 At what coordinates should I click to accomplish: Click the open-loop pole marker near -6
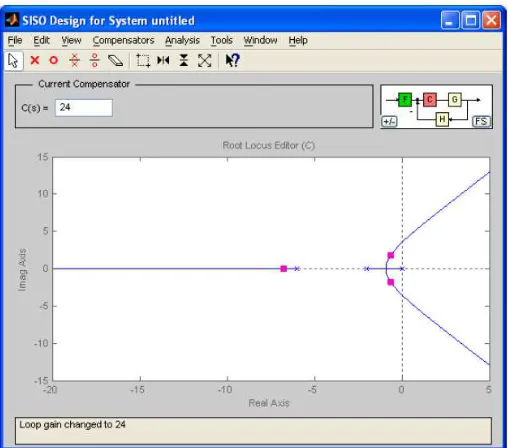pos(297,269)
